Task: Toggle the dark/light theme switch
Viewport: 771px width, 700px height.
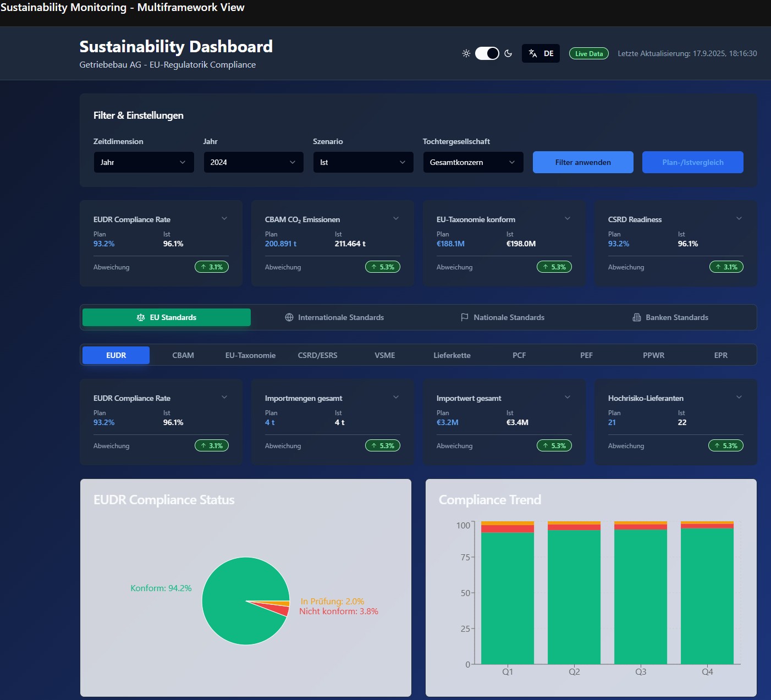Action: [x=487, y=53]
